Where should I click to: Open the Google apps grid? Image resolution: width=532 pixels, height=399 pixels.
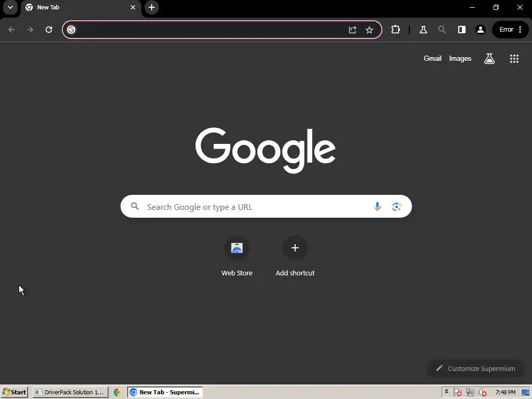(x=514, y=59)
